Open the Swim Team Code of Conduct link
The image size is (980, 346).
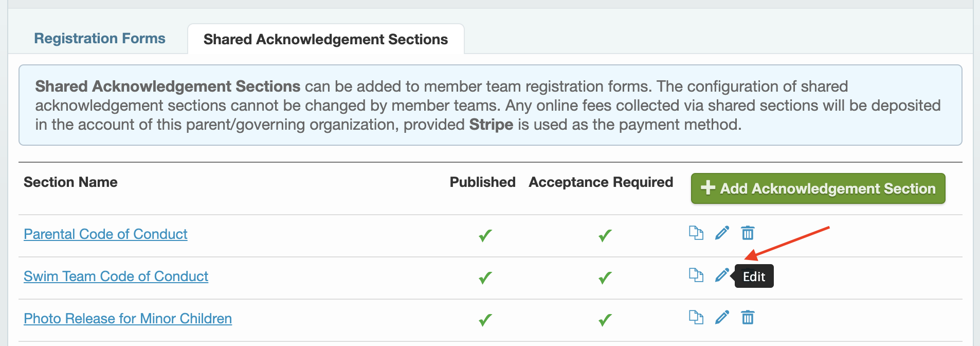[x=116, y=276]
